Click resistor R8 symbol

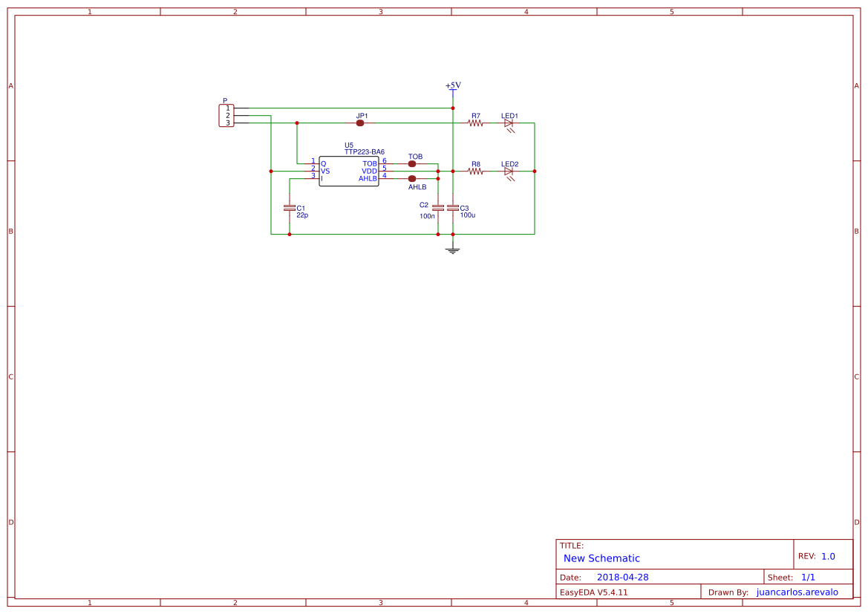(475, 172)
